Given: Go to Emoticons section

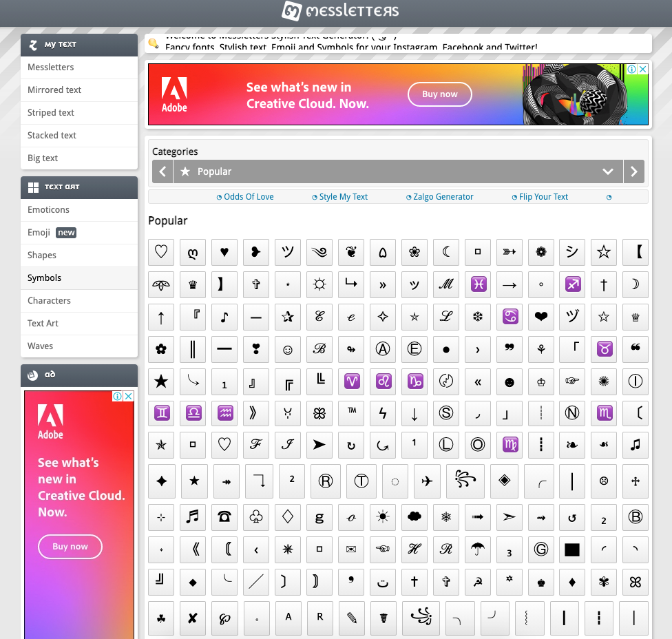Looking at the screenshot, I should [79, 209].
